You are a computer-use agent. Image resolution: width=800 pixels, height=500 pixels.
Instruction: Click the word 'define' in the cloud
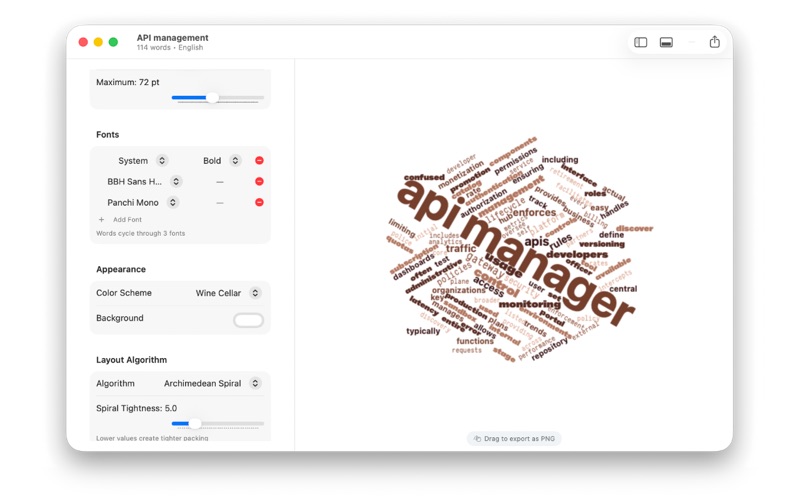tap(611, 235)
